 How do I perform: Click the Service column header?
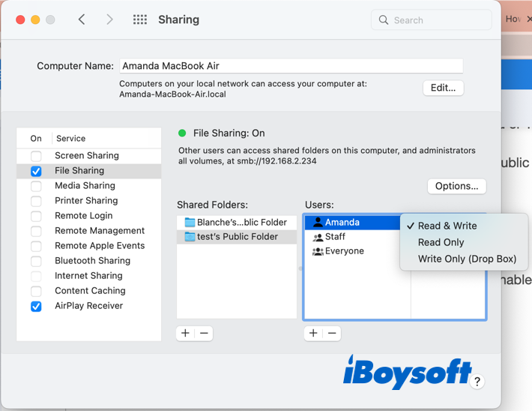click(71, 139)
